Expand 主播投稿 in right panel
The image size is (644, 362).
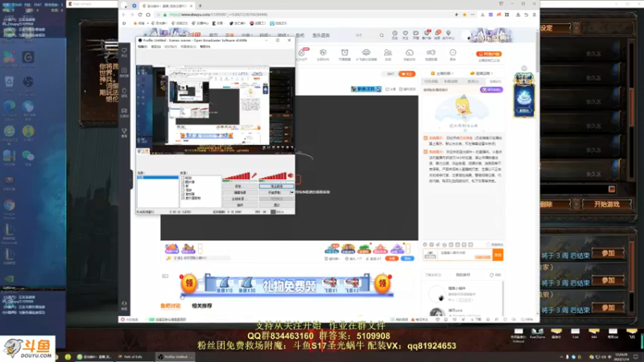tap(441, 73)
